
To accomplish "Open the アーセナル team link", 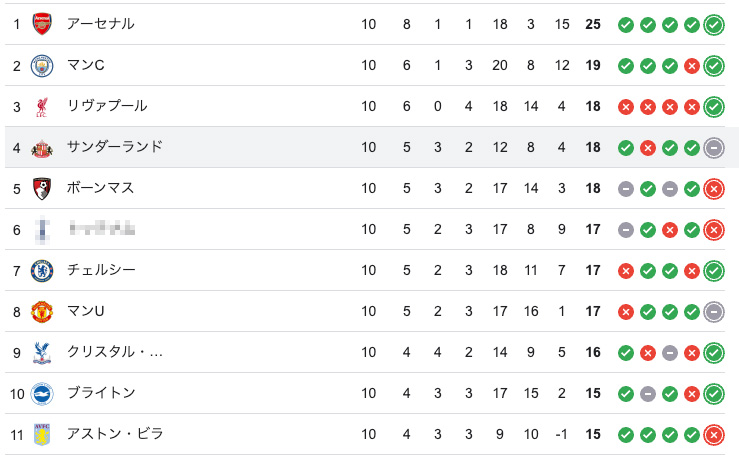I will pyautogui.click(x=101, y=24).
